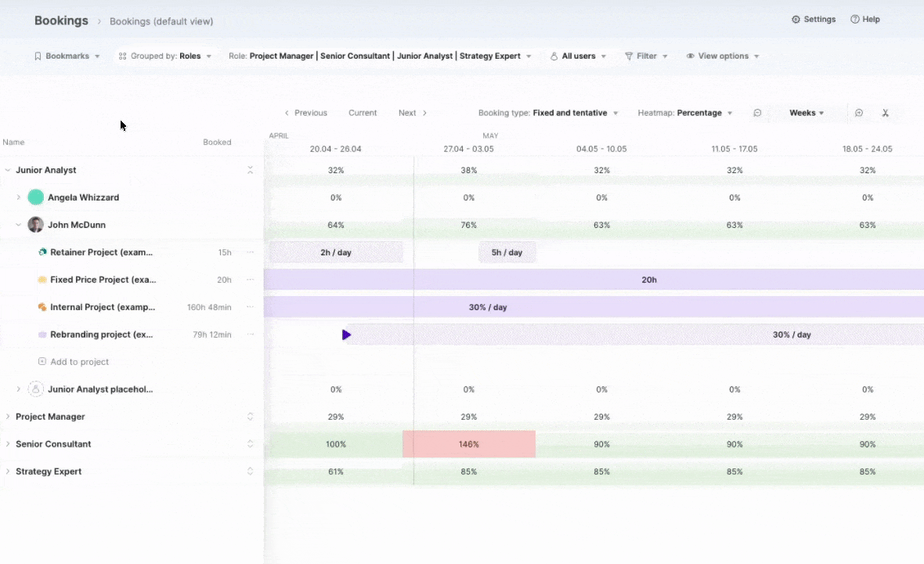Open the View options menu

pos(722,56)
